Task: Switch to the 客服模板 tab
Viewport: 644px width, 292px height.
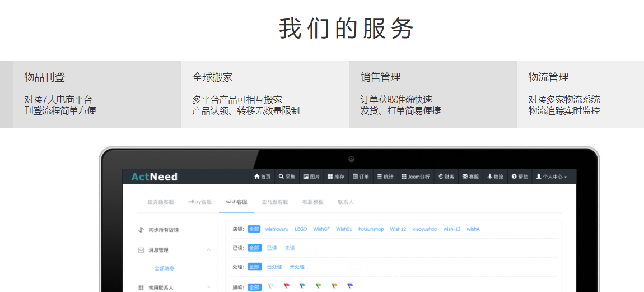Action: [312, 202]
